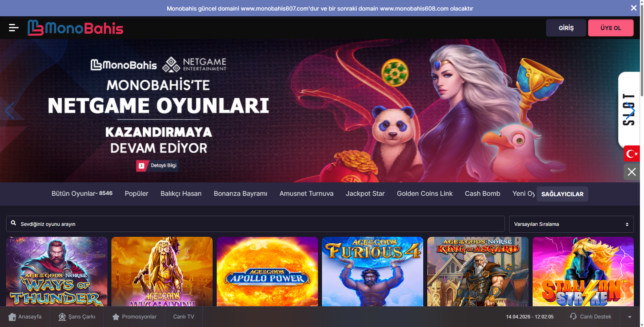Click the Anasayfa home icon
Image resolution: width=644 pixels, height=327 pixels.
click(12, 317)
